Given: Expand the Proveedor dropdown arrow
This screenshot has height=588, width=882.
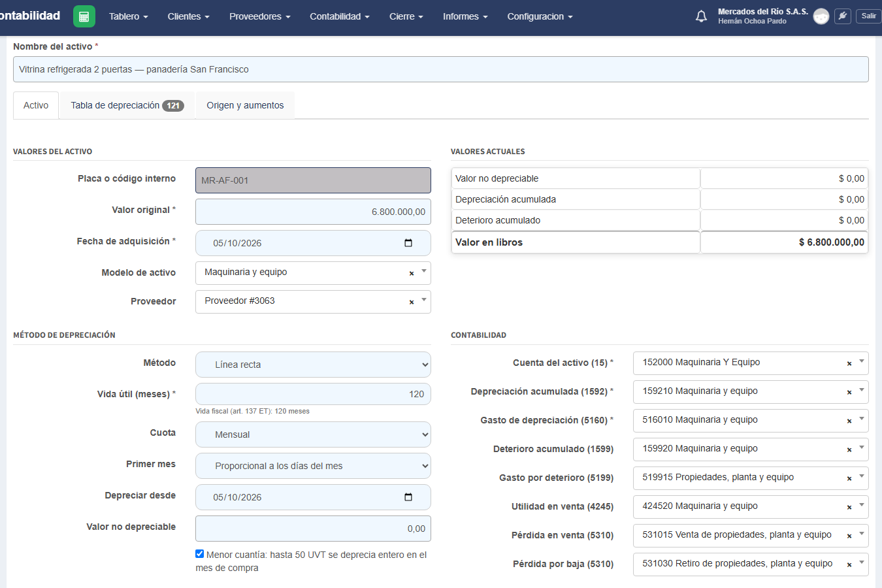Looking at the screenshot, I should point(424,300).
